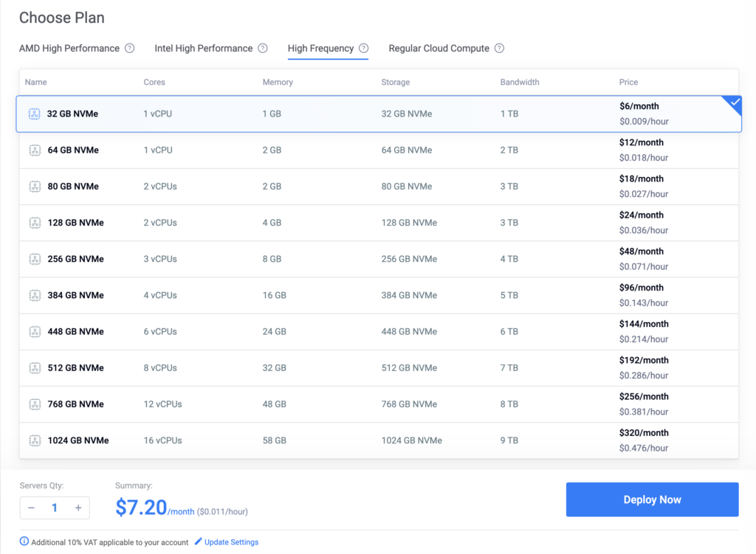Click the $7.20 summary total
Image resolution: width=756 pixels, height=554 pixels.
pos(141,508)
